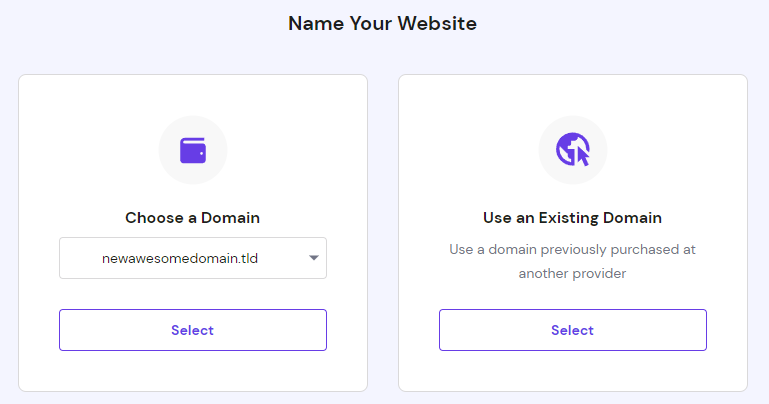Expand the domain dropdown arrow
Screen dimensions: 769x404
click(x=313, y=258)
